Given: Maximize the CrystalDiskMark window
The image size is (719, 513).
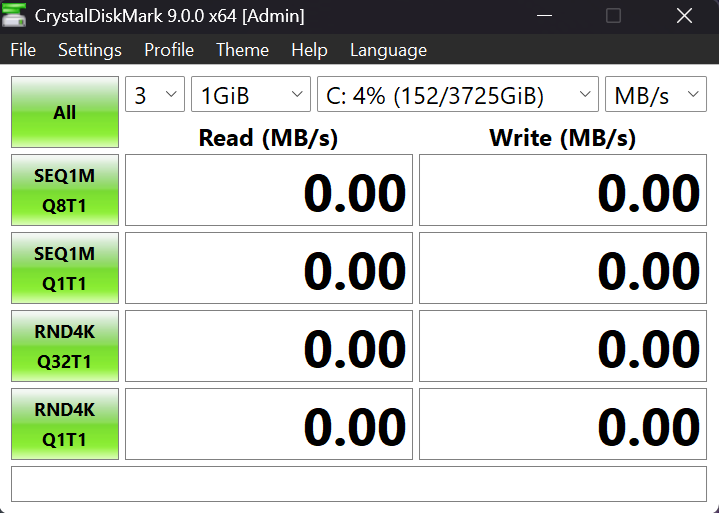Looking at the screenshot, I should click(x=613, y=16).
